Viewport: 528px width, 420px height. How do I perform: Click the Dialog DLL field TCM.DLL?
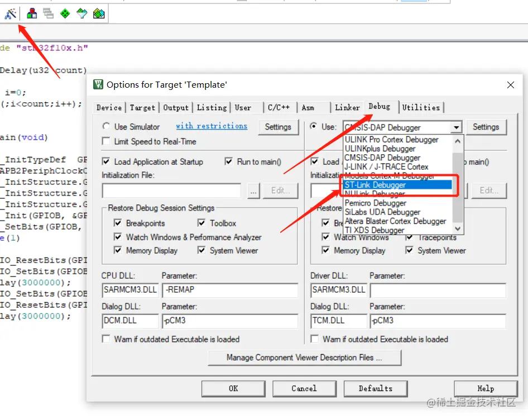338,321
